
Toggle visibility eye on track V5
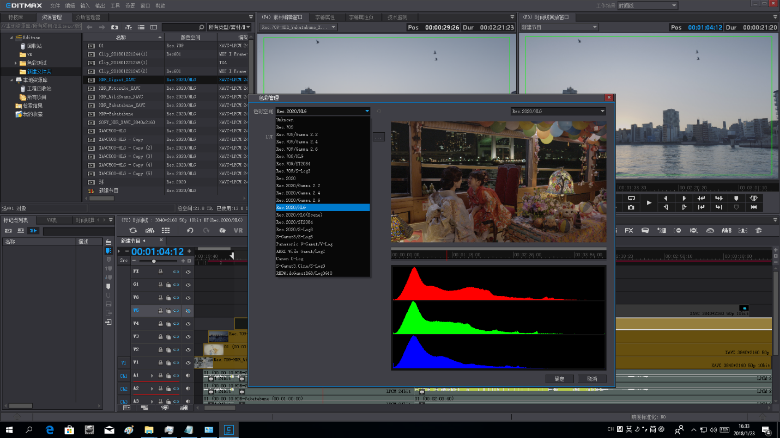coord(188,310)
